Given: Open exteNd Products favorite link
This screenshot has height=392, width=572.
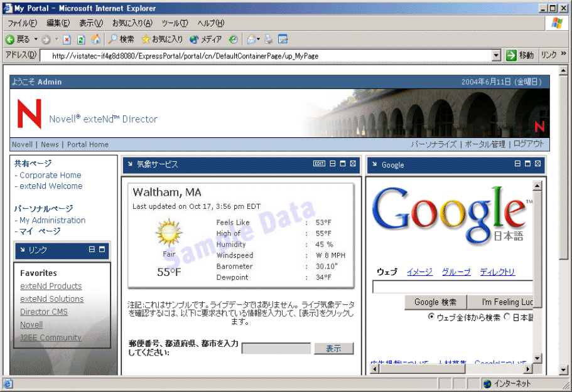Looking at the screenshot, I should [51, 286].
